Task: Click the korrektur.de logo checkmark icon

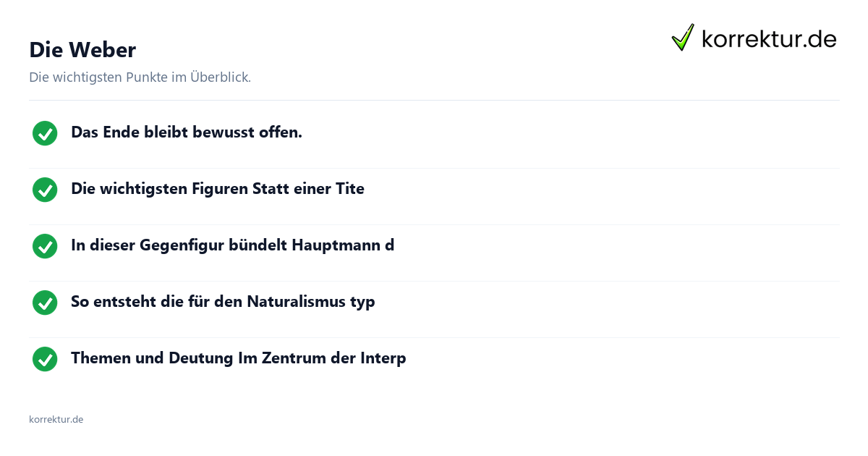Action: pos(683,38)
